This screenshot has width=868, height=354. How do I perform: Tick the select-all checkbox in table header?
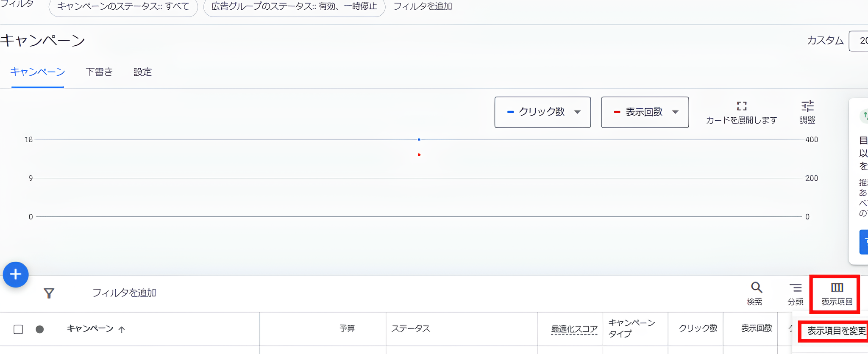click(18, 329)
